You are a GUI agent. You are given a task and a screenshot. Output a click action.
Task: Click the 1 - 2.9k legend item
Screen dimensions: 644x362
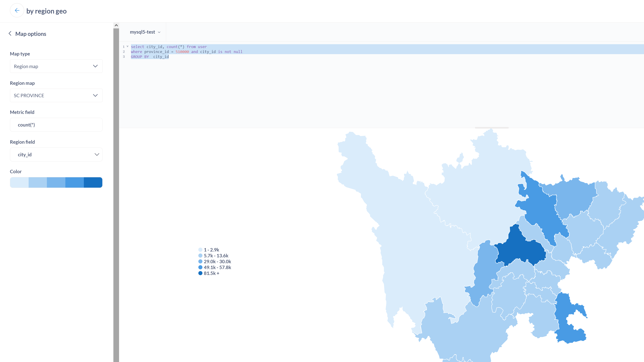tap(211, 250)
